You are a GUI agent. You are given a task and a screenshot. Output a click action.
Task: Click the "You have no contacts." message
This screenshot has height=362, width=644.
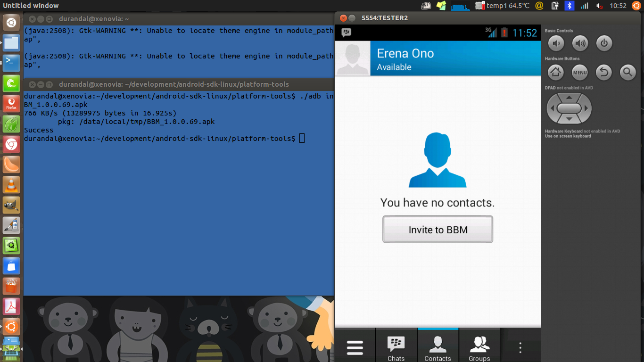tap(438, 203)
